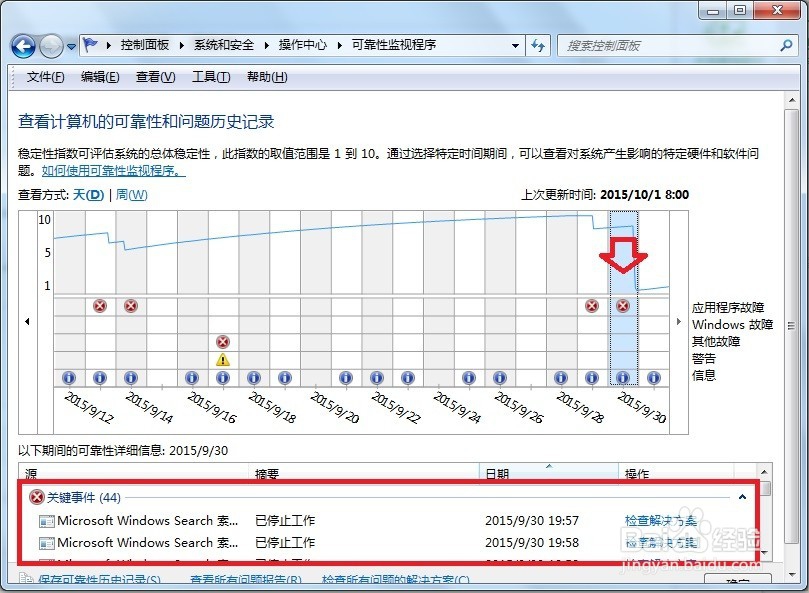Expand submenu arrow after 控制面板 breadcrumb
Image resolution: width=809 pixels, height=593 pixels.
(x=182, y=45)
